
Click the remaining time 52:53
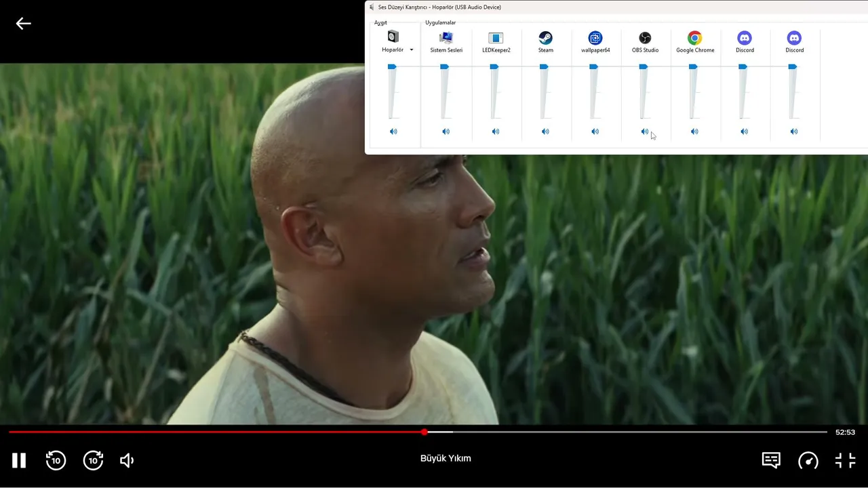point(845,432)
